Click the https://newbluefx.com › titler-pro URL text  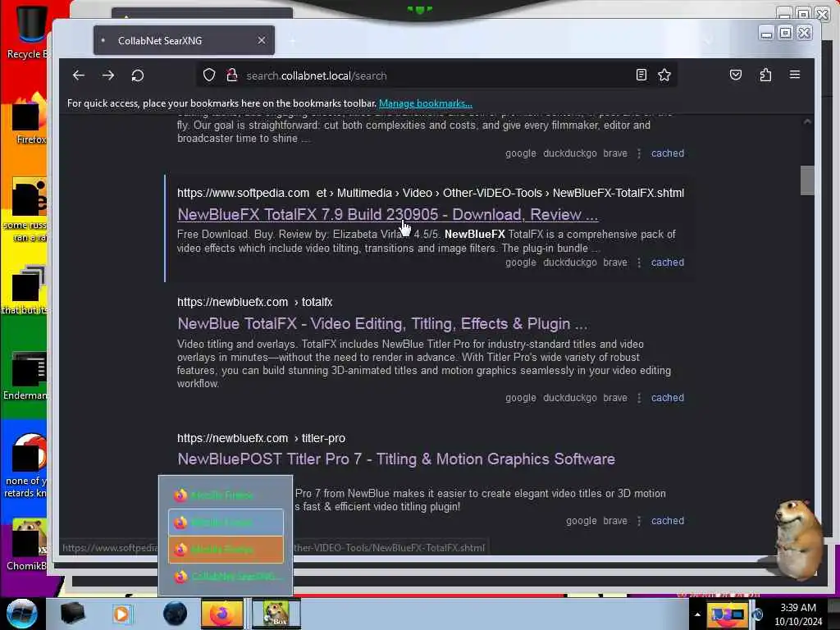tap(261, 438)
